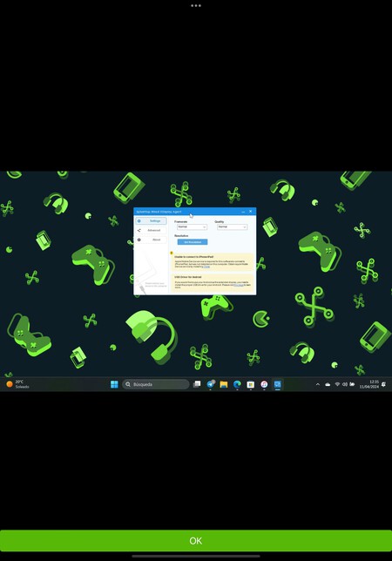Click the Búsqueda taskbar search box

point(156,384)
